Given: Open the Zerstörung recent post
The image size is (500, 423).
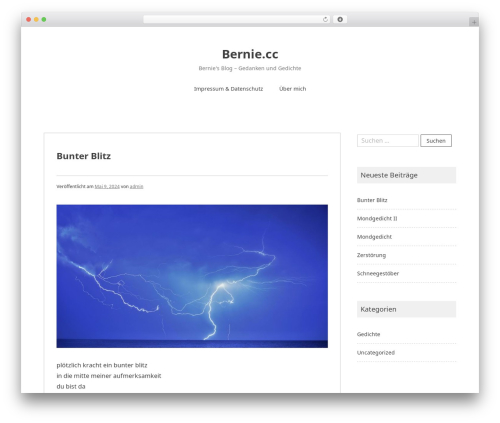Looking at the screenshot, I should click(371, 255).
